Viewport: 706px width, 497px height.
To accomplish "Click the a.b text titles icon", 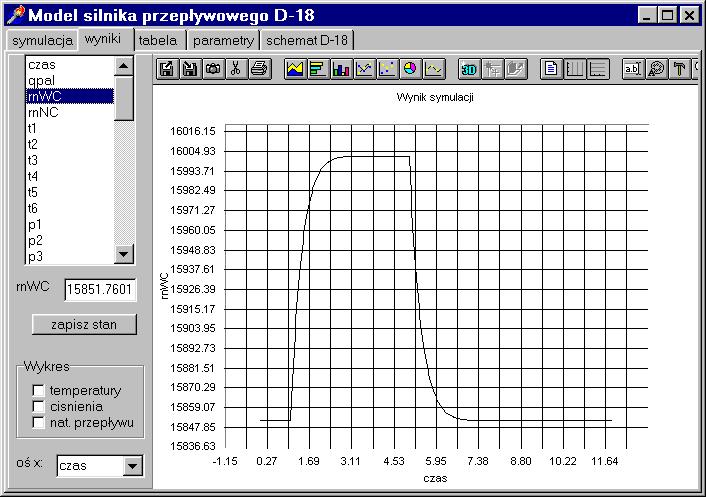I will pyautogui.click(x=633, y=69).
